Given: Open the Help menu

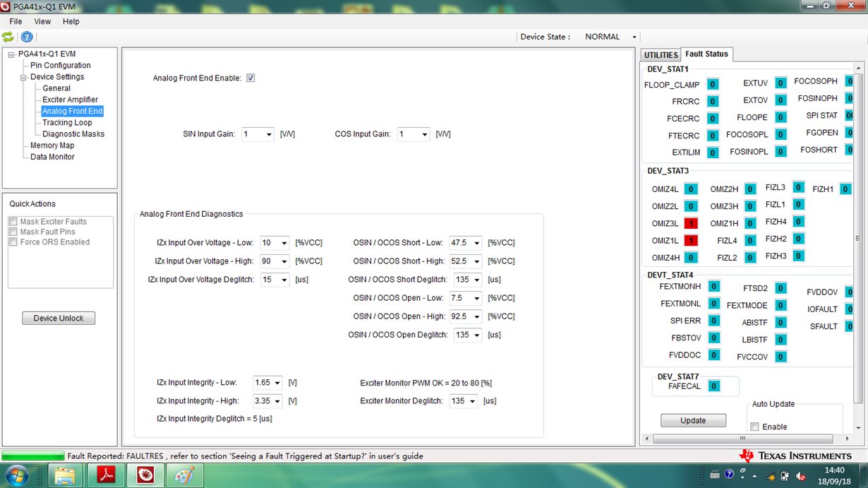Looking at the screenshot, I should coord(71,21).
